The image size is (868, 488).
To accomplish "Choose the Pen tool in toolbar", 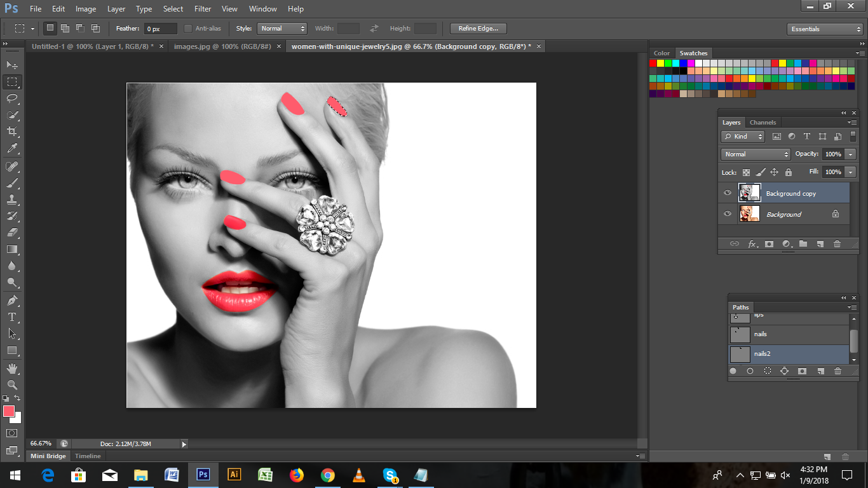I will coord(12,300).
